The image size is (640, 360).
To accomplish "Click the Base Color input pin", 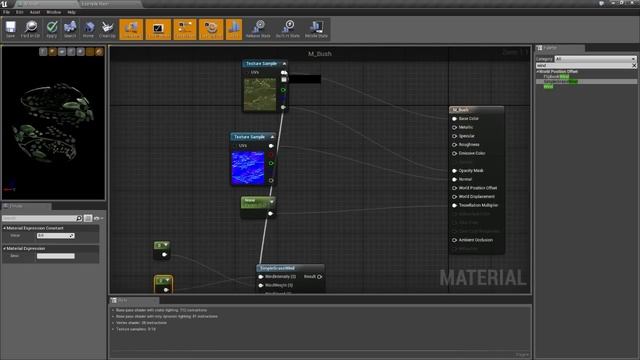I will [454, 119].
